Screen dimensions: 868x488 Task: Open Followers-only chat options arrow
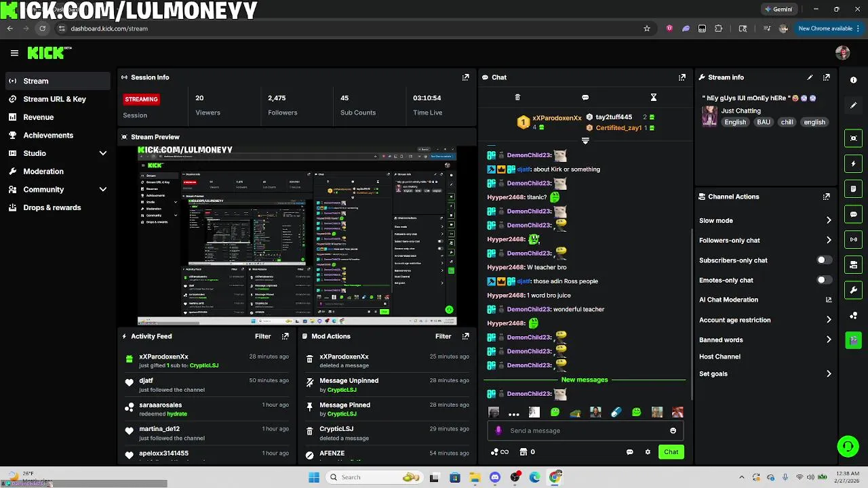coord(828,240)
